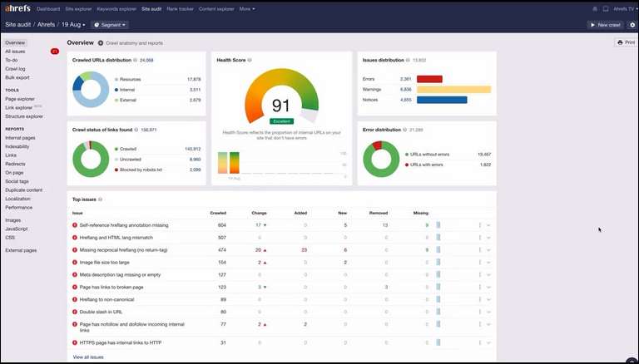This screenshot has height=364, width=639.
Task: Click the Crawl anatomy and reports icon
Action: click(x=101, y=42)
